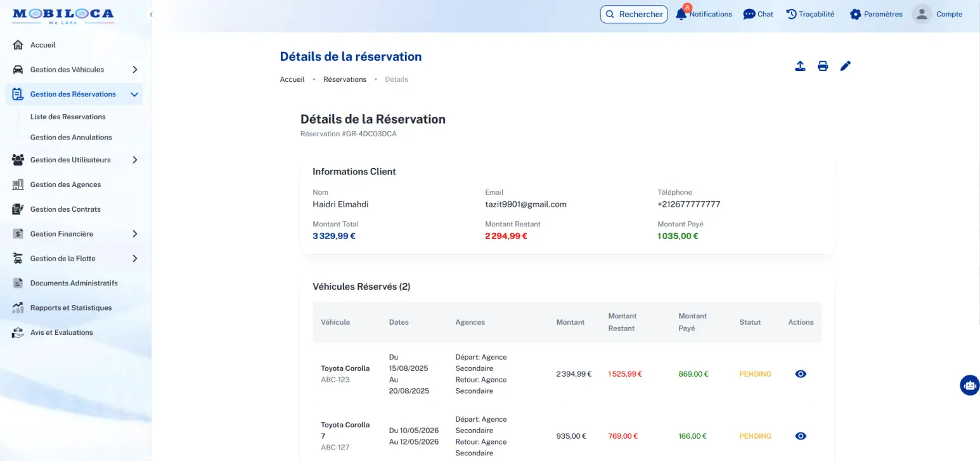
Task: Click the Rechercher search field
Action: [x=634, y=14]
